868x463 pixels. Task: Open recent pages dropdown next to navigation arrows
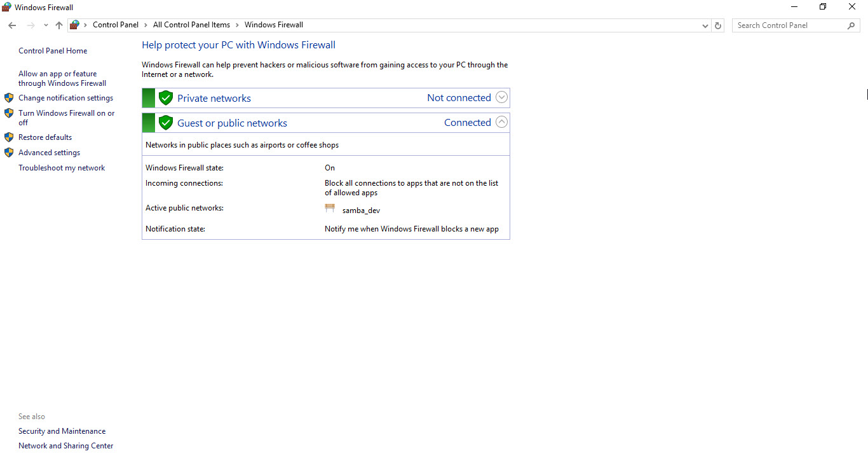pyautogui.click(x=45, y=25)
